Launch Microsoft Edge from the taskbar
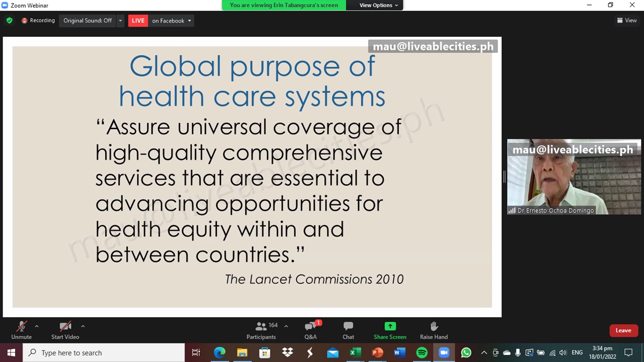The width and height of the screenshot is (644, 362). click(219, 352)
